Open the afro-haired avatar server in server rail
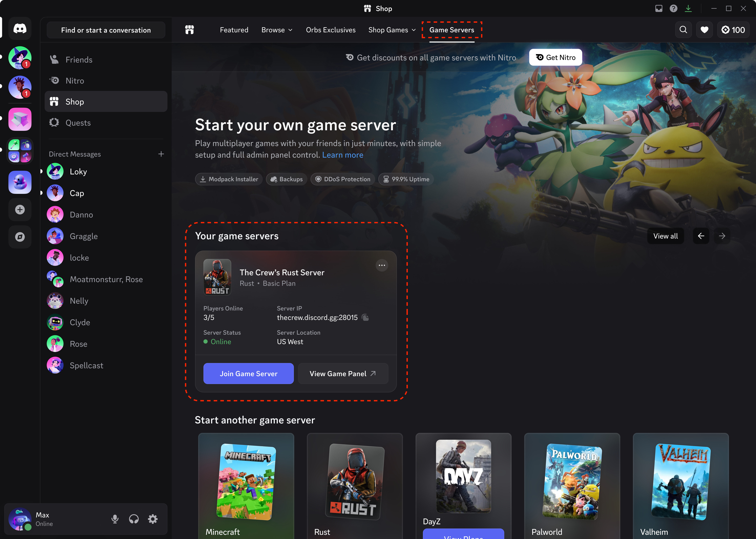Viewport: 756px width, 539px height. click(x=20, y=87)
